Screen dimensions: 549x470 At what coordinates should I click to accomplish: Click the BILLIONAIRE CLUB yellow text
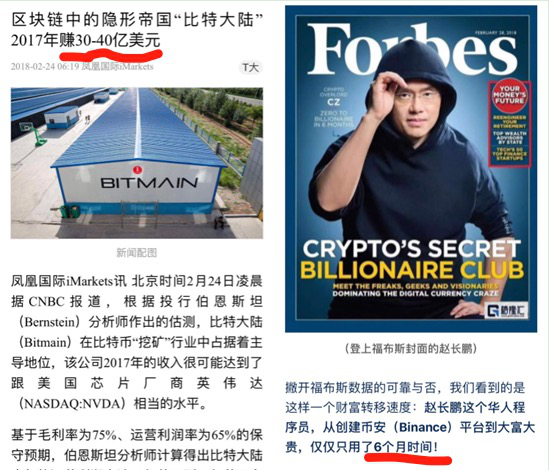pos(412,270)
